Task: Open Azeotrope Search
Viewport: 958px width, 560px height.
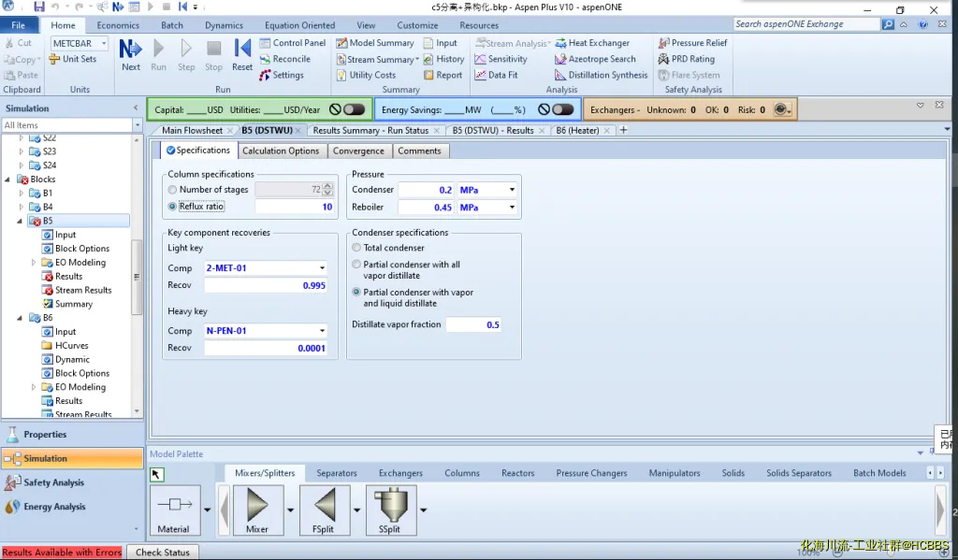Action: pos(595,59)
